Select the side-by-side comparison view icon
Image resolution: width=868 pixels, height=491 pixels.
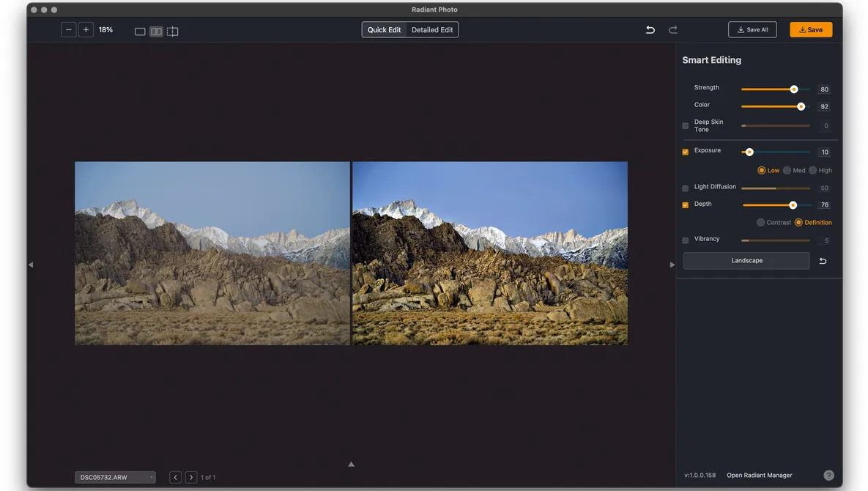(156, 32)
